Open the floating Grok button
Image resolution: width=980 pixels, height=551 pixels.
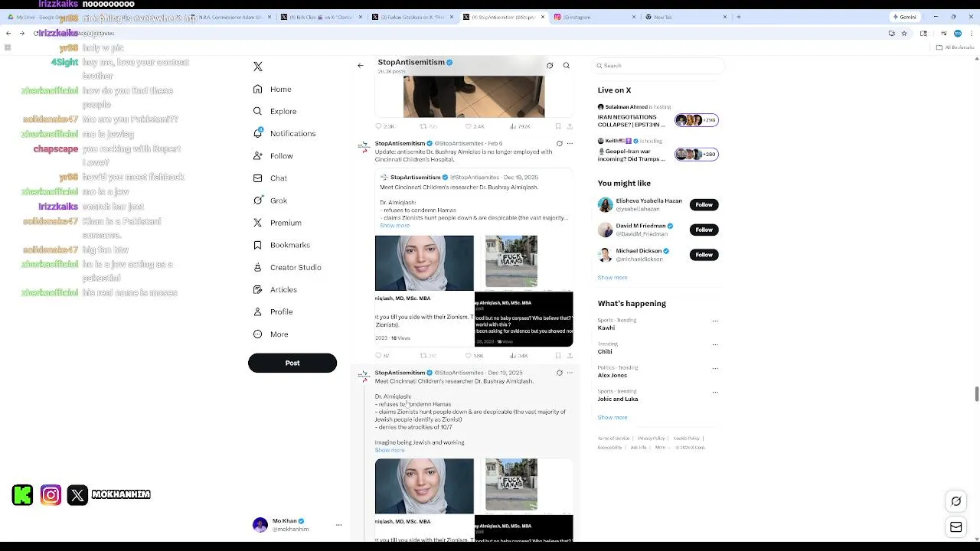click(956, 501)
